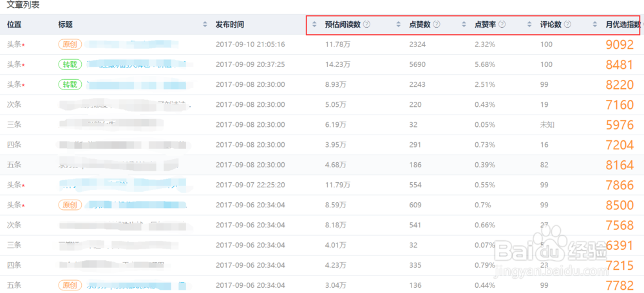This screenshot has height=293, width=644.
Task: Sort by 发布时间 using its sort arrows
Action: coord(314,24)
